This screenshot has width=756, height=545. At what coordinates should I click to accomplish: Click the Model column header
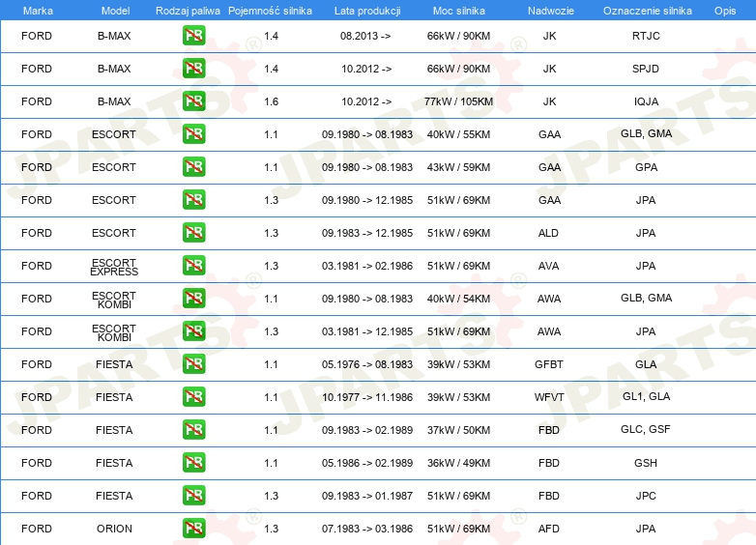point(115,11)
